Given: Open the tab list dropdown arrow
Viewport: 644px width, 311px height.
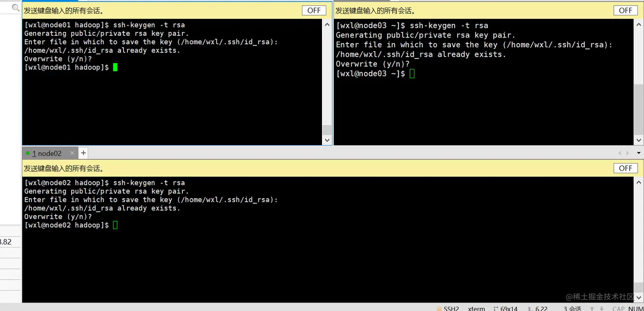Looking at the screenshot, I should coord(638,153).
